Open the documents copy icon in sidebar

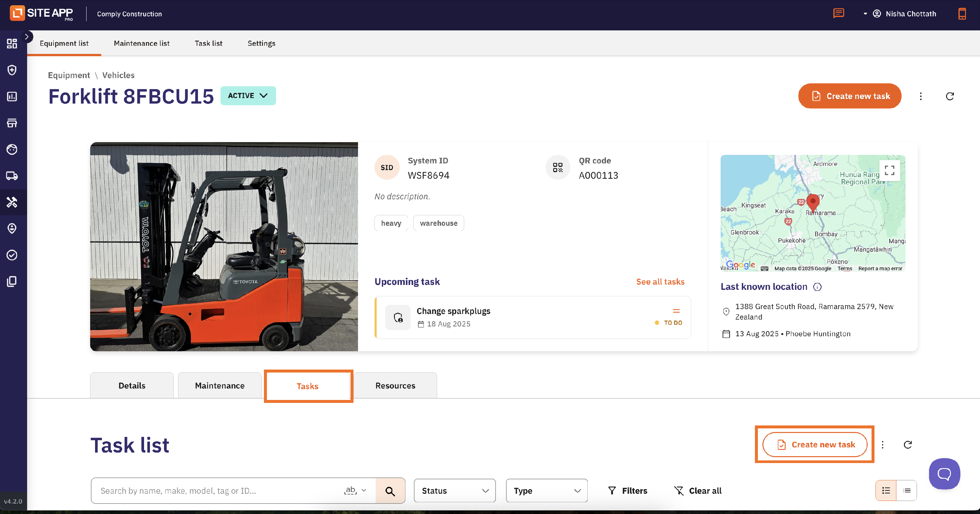point(12,281)
